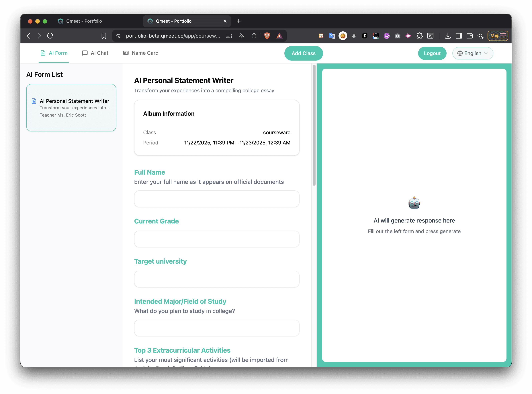Open the browser main menu (오류 button)
Image resolution: width=532 pixels, height=394 pixels.
[498, 36]
